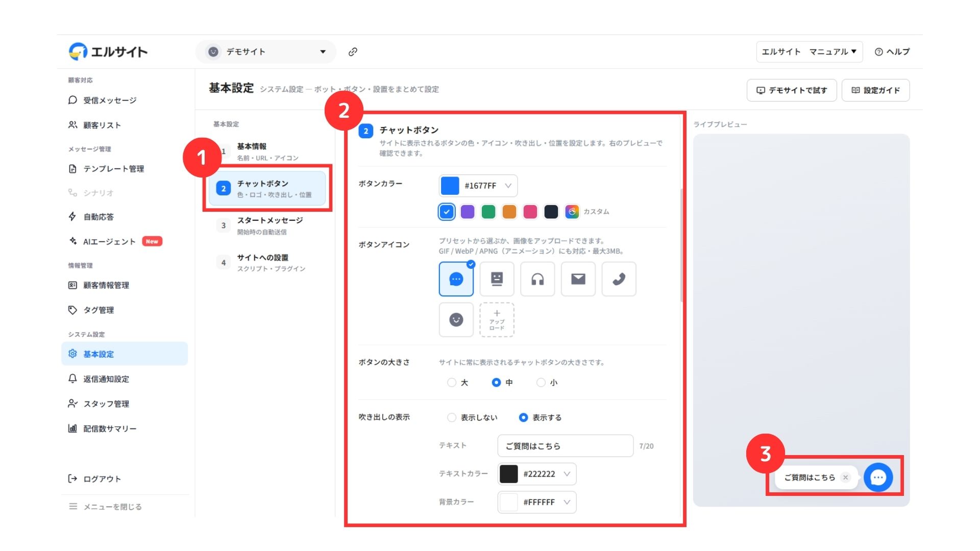
Task: Pick the purple color swatch
Action: (468, 212)
